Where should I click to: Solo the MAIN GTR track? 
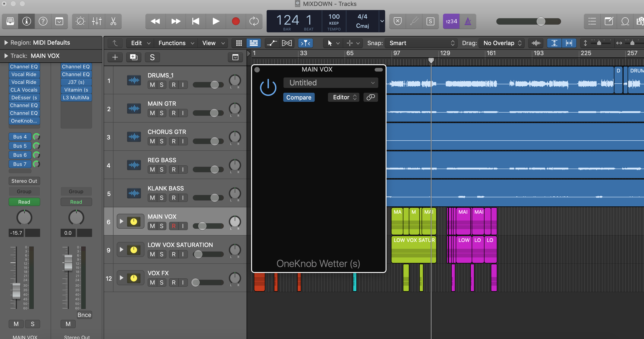pyautogui.click(x=162, y=113)
